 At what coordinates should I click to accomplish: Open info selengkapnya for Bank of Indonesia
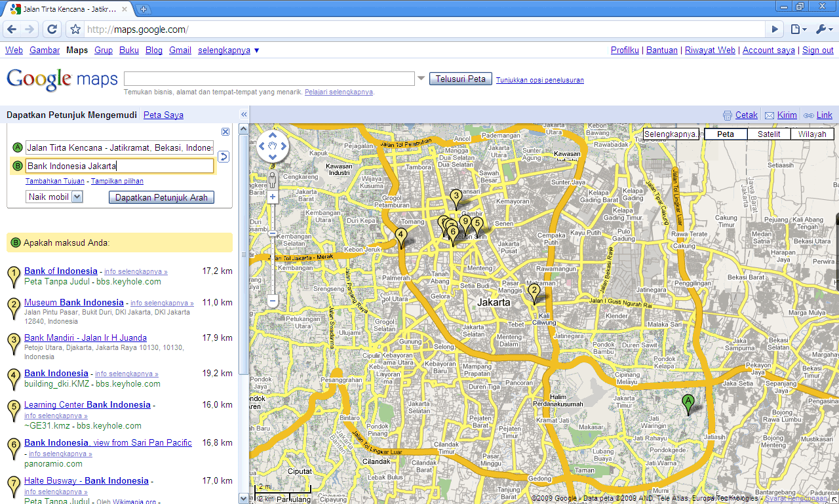pyautogui.click(x=136, y=271)
